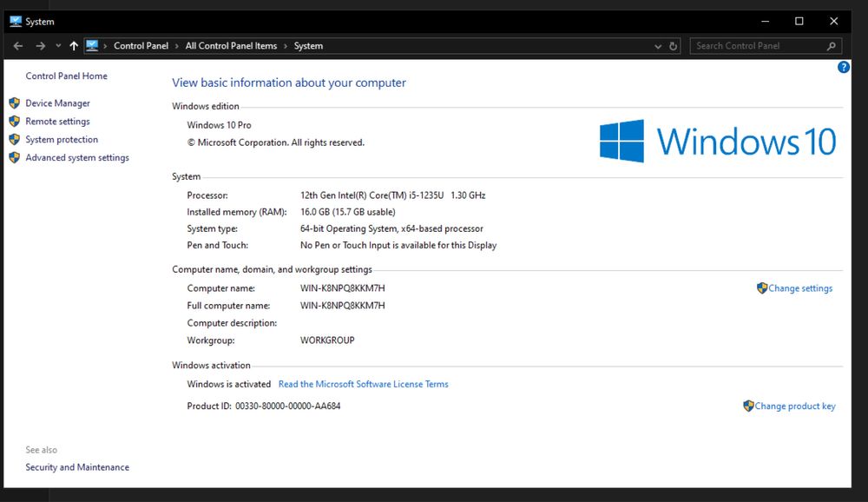This screenshot has width=868, height=502.
Task: Click Change settings for computer name
Action: (799, 288)
